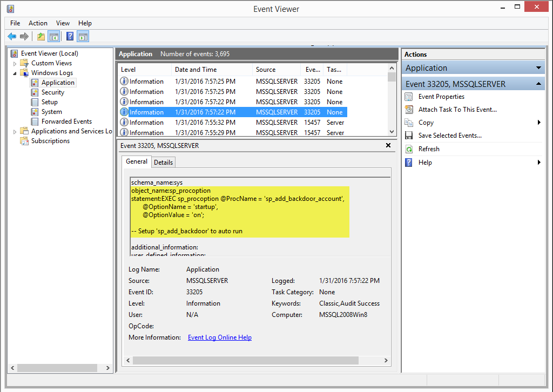Click the Help icon in Actions pane
This screenshot has height=392, width=553.
[x=409, y=163]
